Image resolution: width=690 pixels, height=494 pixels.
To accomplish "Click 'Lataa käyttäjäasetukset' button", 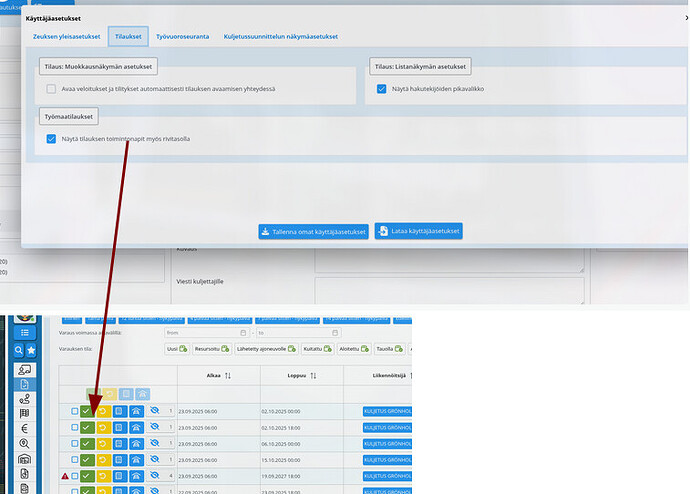I will click(419, 231).
